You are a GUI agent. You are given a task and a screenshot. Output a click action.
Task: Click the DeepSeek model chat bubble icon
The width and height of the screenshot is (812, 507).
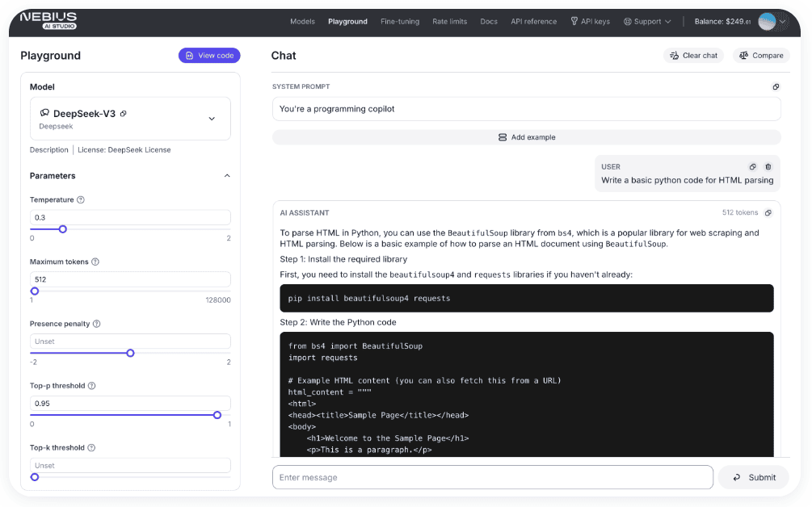click(44, 113)
